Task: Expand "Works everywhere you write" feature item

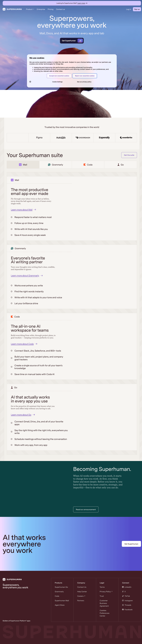Action: (x=28, y=286)
